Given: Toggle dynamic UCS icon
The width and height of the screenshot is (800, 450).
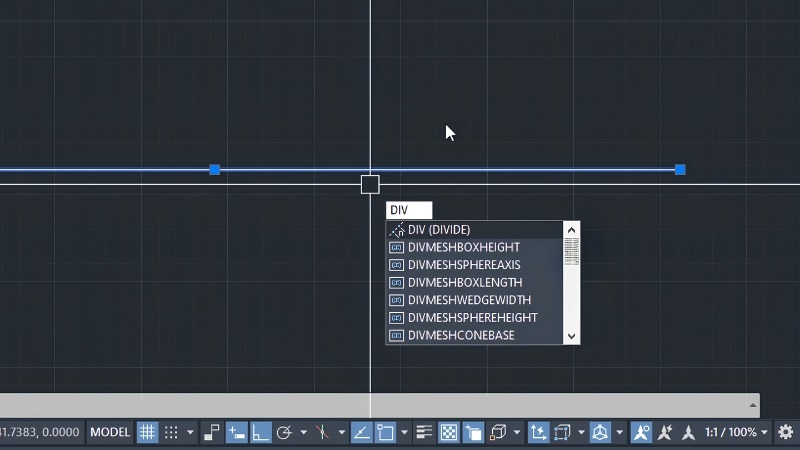Looking at the screenshot, I should point(538,433).
